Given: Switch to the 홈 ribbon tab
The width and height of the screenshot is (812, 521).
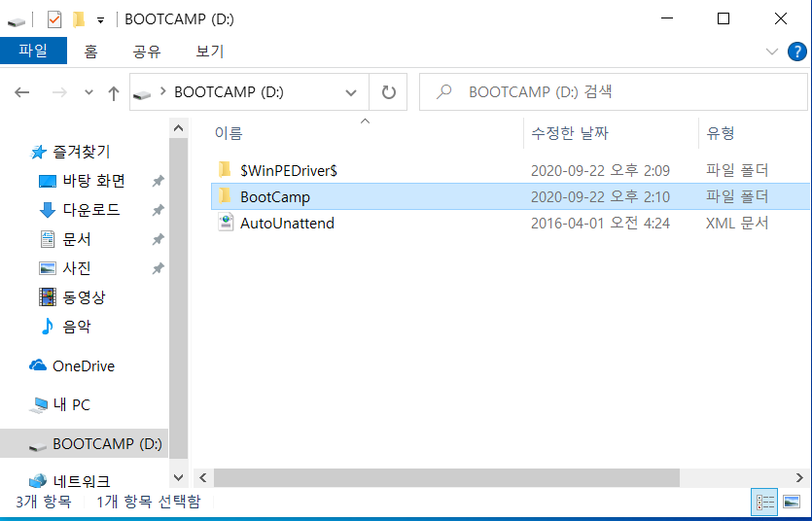Looking at the screenshot, I should [90, 52].
